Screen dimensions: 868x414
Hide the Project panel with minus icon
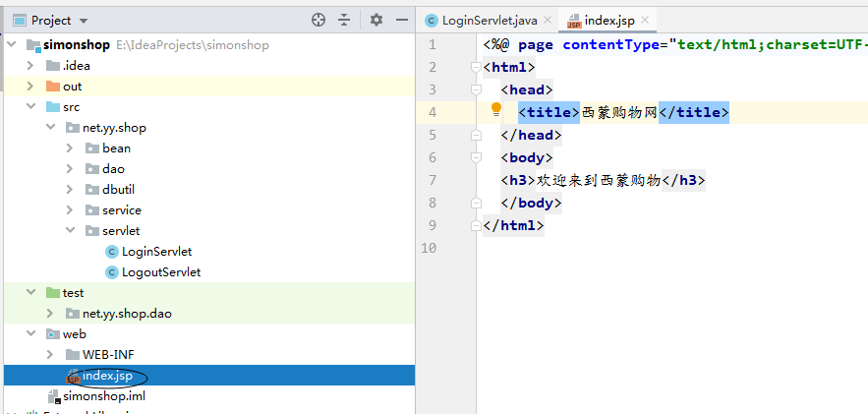click(402, 21)
